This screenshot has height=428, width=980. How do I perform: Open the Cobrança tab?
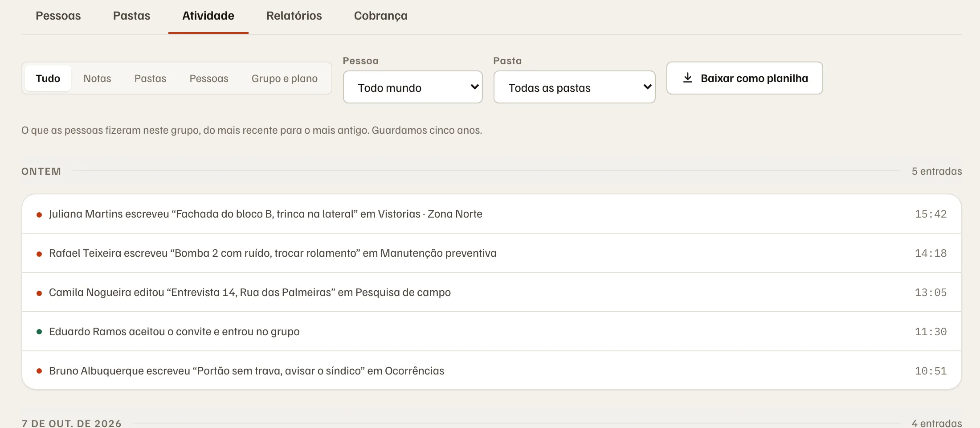click(380, 16)
